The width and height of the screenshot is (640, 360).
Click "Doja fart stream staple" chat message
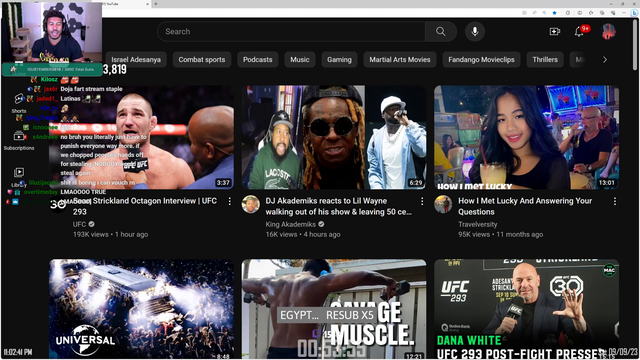pyautogui.click(x=91, y=89)
